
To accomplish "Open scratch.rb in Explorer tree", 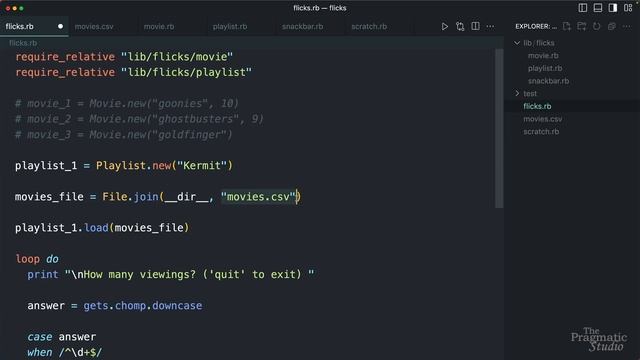I will [541, 131].
